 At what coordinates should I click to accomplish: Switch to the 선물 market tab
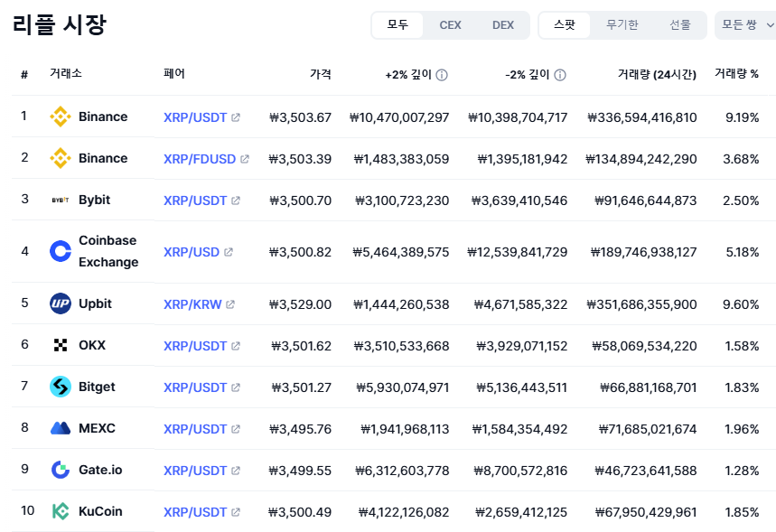click(x=680, y=24)
